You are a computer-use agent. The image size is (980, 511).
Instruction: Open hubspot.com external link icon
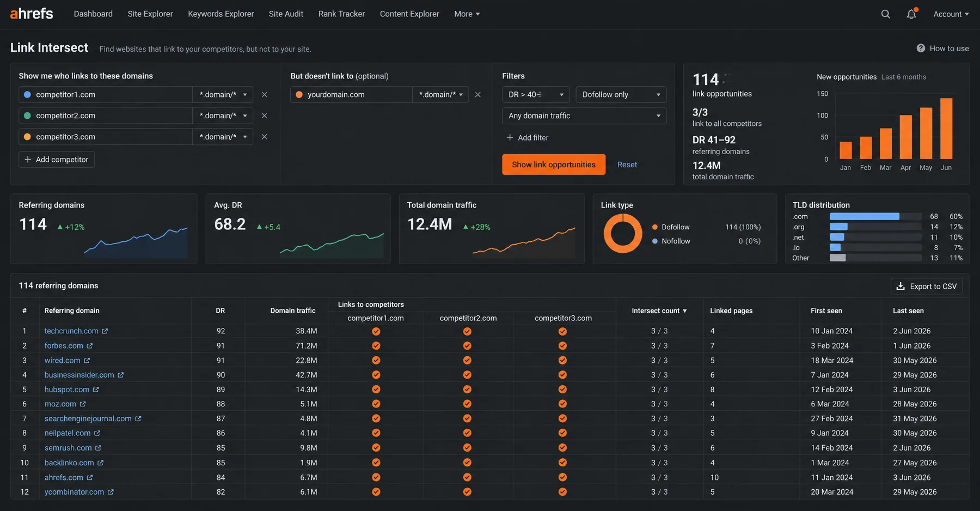pos(96,390)
